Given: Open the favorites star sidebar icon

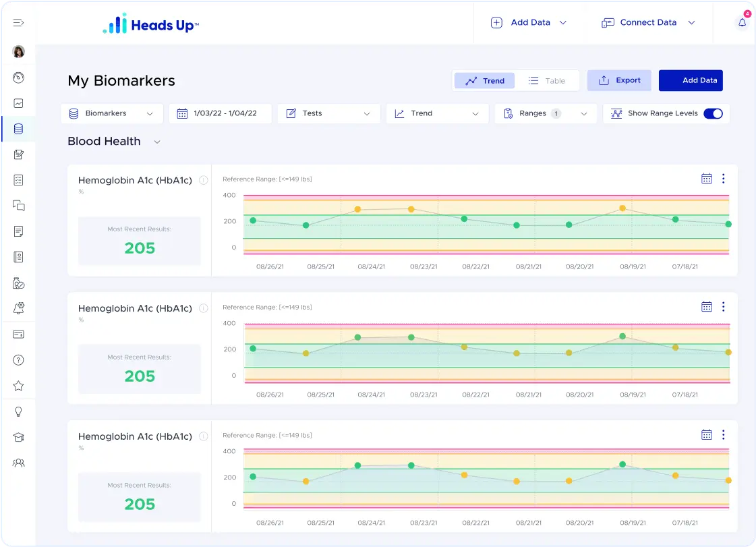Looking at the screenshot, I should tap(19, 386).
